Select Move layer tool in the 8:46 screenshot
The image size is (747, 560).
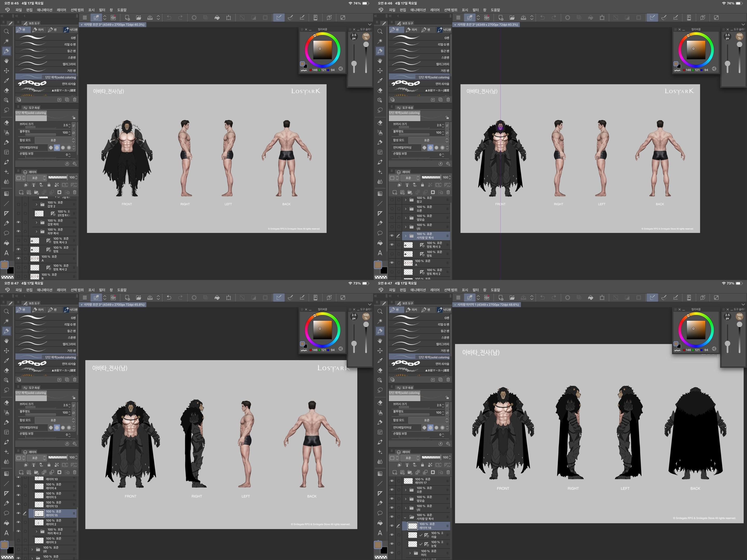pos(380,71)
